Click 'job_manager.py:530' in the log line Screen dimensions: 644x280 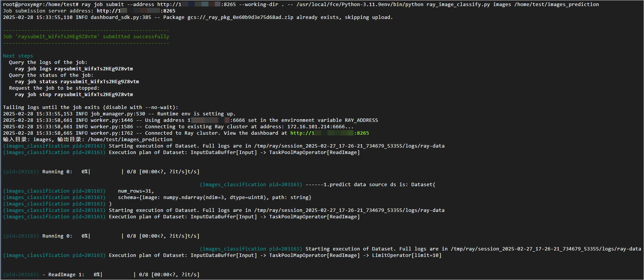click(x=118, y=114)
